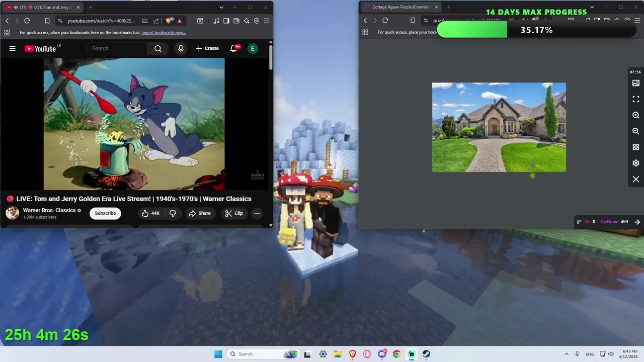Viewport: 644px width, 362px height.
Task: Start voice search with the microphone icon
Action: tap(181, 48)
